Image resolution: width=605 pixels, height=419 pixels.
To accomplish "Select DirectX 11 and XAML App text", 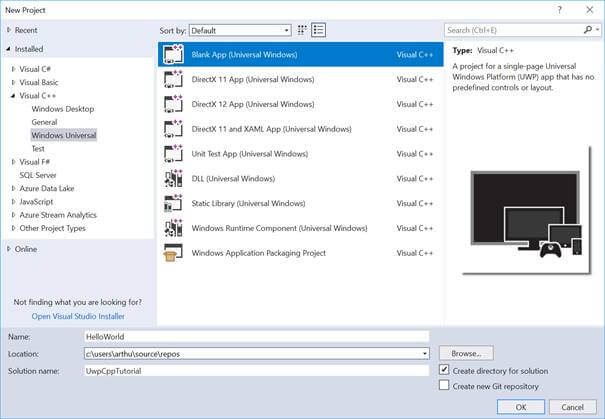I will (x=272, y=129).
